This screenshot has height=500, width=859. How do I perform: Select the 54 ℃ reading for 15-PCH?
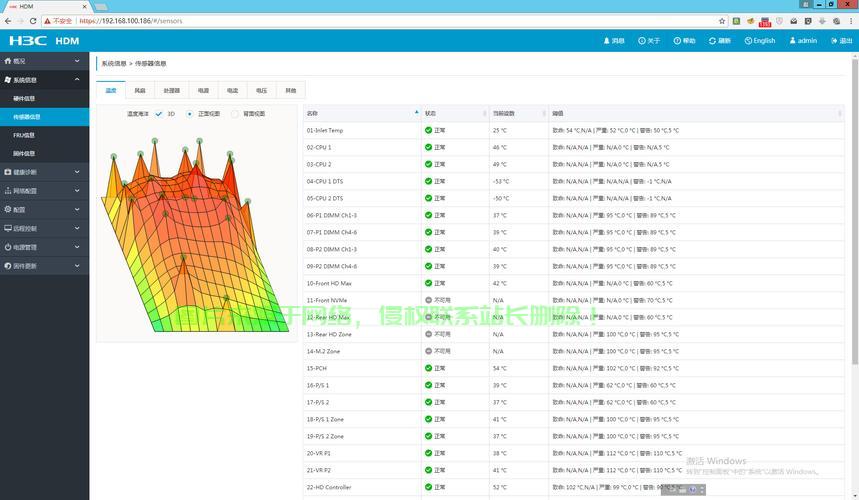coord(500,368)
